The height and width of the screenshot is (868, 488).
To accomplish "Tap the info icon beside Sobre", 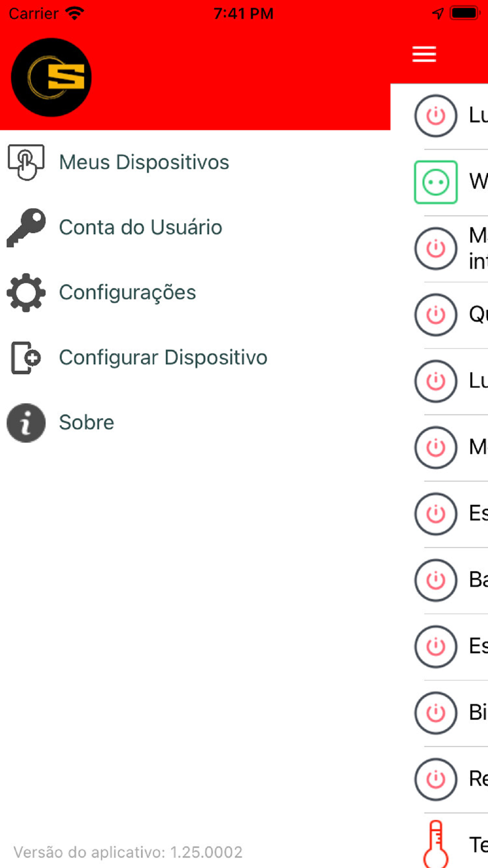I will click(26, 423).
